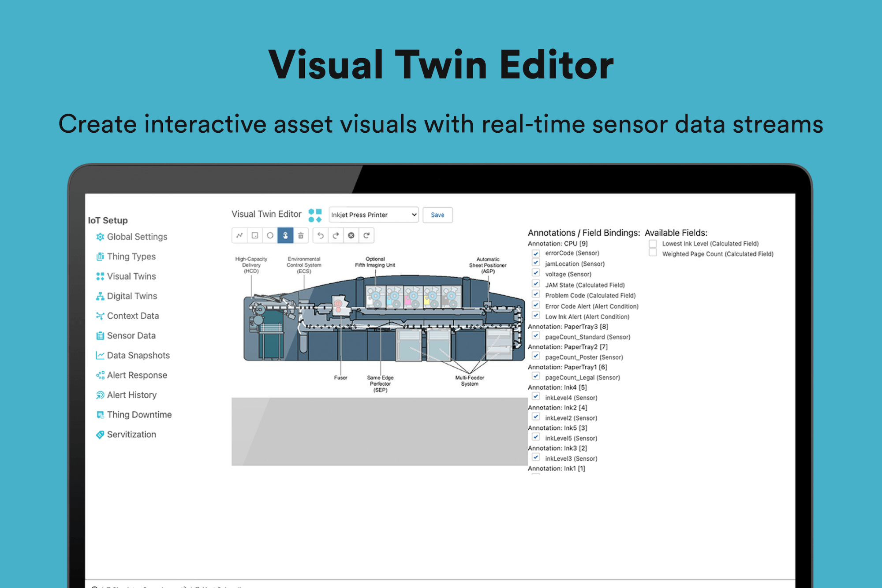Click the clear all X icon
This screenshot has width=882, height=588.
(x=351, y=235)
